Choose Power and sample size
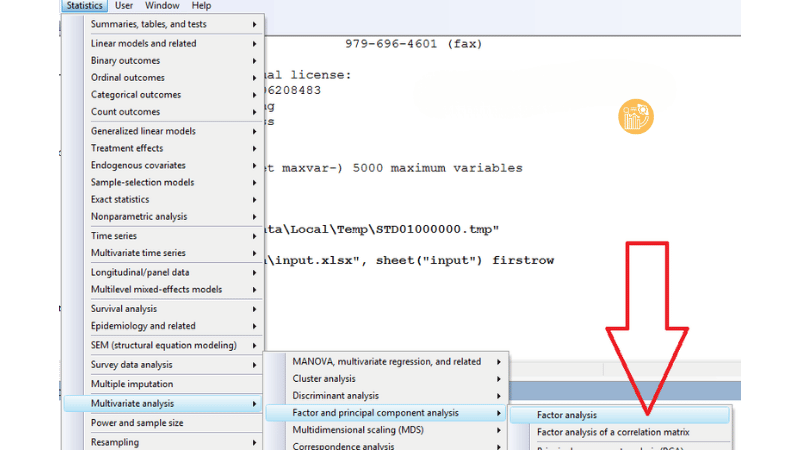This screenshot has width=800, height=450. [x=137, y=423]
